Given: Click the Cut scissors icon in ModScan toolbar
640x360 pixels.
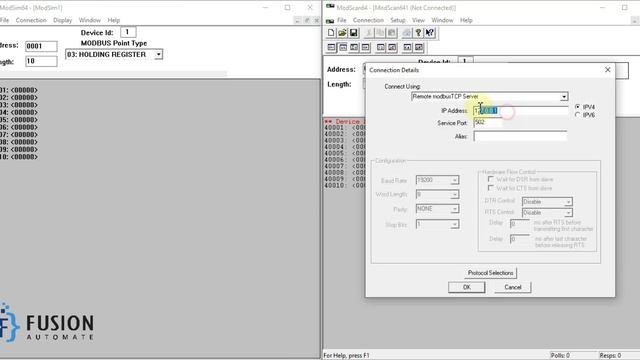Looking at the screenshot, I should click(x=369, y=33).
